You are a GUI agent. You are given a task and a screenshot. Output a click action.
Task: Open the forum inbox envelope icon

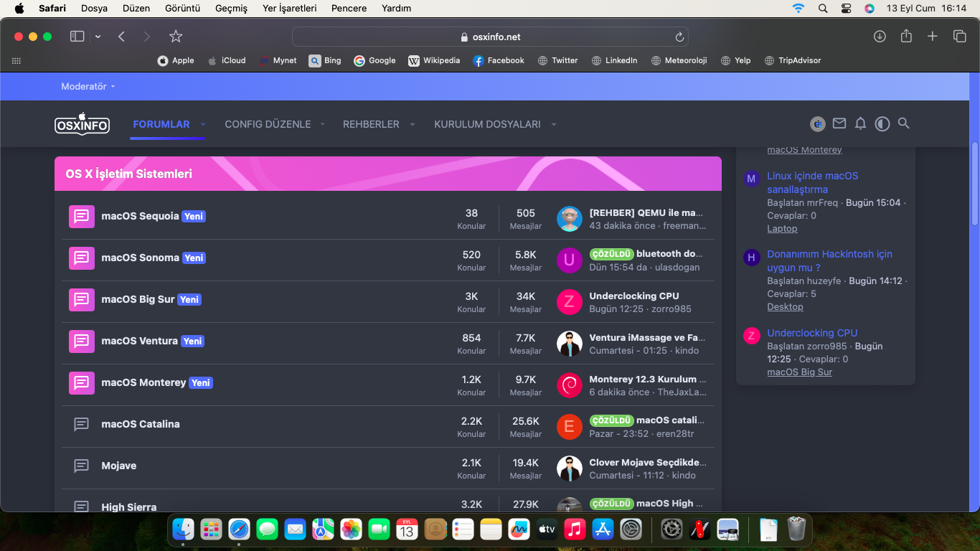pyautogui.click(x=839, y=123)
